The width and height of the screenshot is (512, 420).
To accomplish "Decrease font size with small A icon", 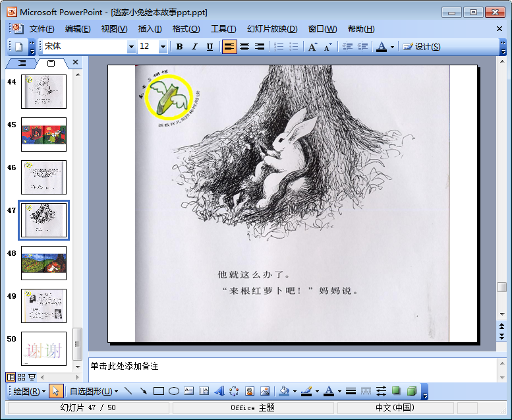I will (328, 47).
